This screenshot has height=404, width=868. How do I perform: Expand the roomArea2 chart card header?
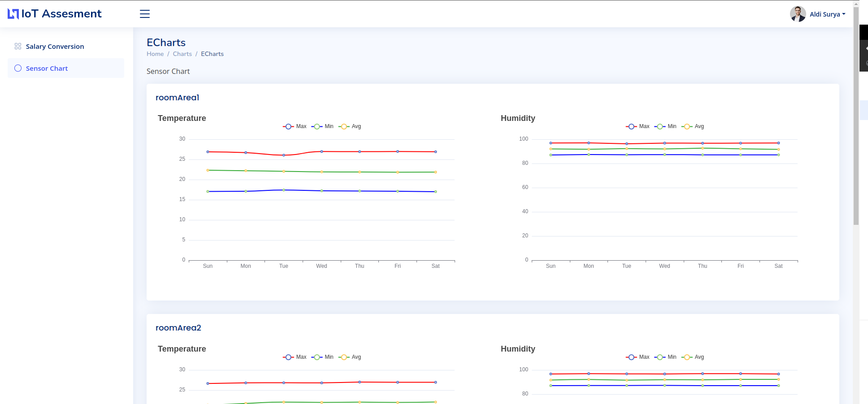pyautogui.click(x=178, y=328)
